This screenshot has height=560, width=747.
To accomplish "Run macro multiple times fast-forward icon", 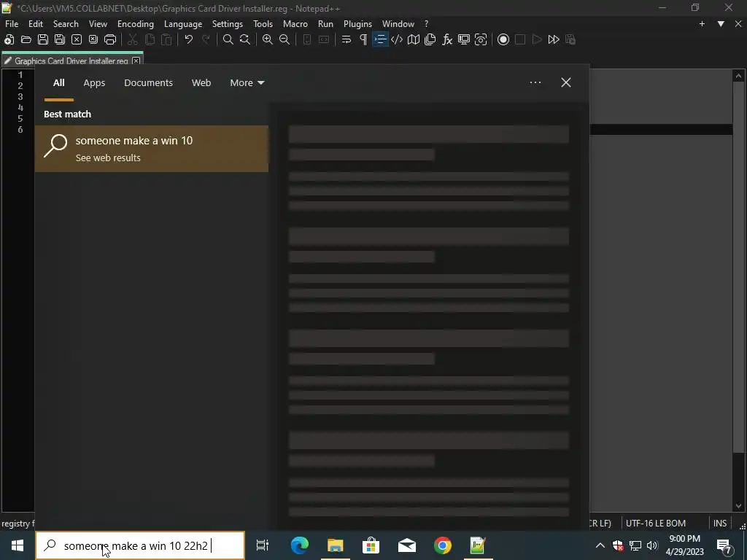I will 554,39.
